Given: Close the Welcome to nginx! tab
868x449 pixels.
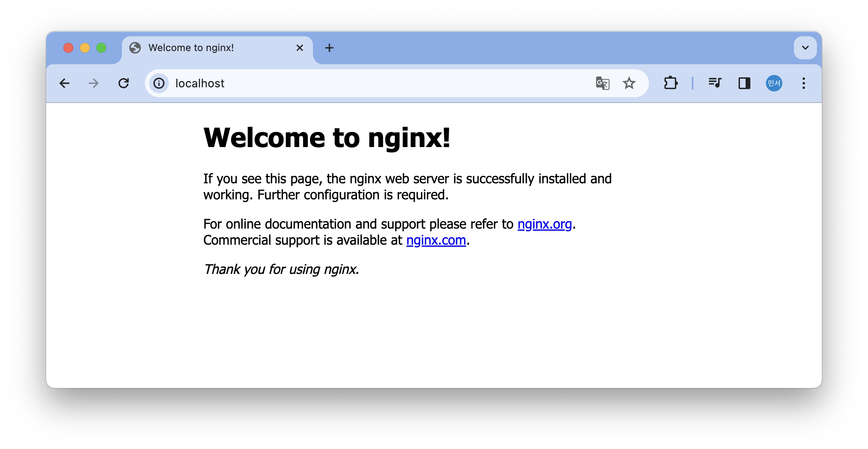Looking at the screenshot, I should coord(300,48).
